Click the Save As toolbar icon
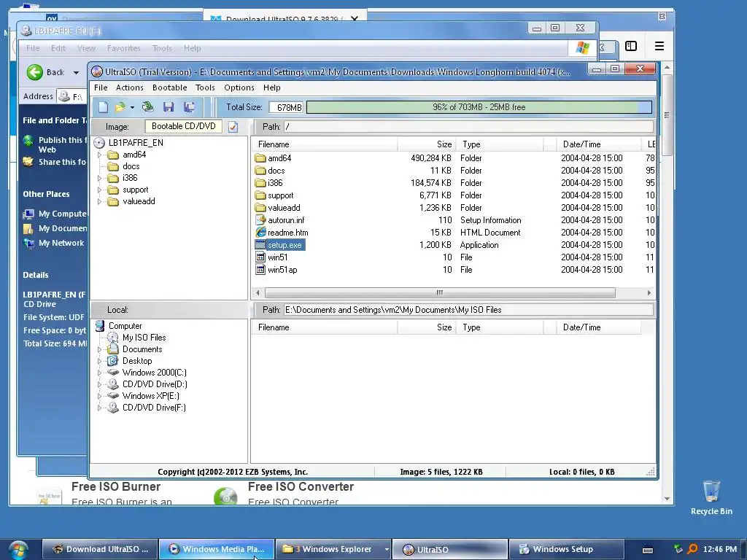The height and width of the screenshot is (560, 747). click(189, 107)
